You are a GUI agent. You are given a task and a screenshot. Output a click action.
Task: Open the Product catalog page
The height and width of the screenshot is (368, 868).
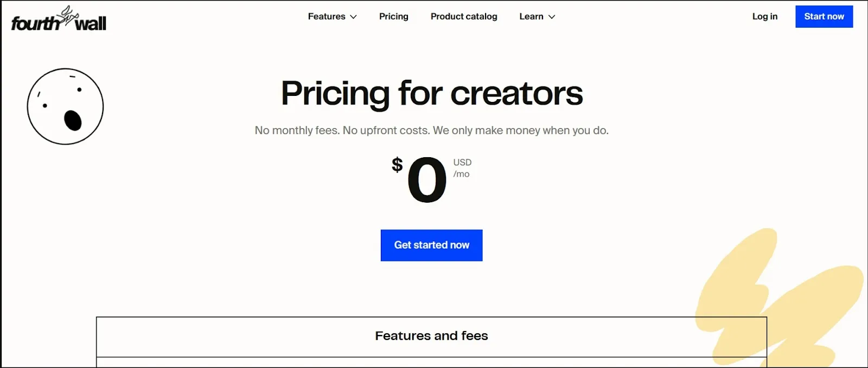(463, 17)
